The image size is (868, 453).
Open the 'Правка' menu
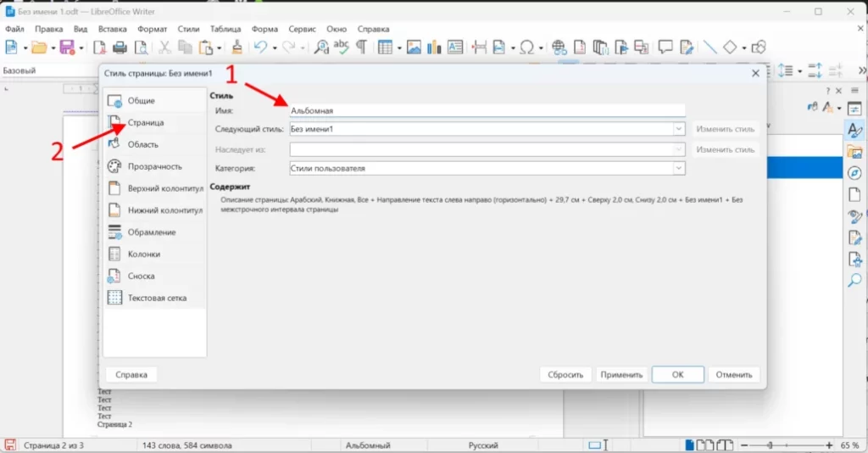[x=48, y=29]
